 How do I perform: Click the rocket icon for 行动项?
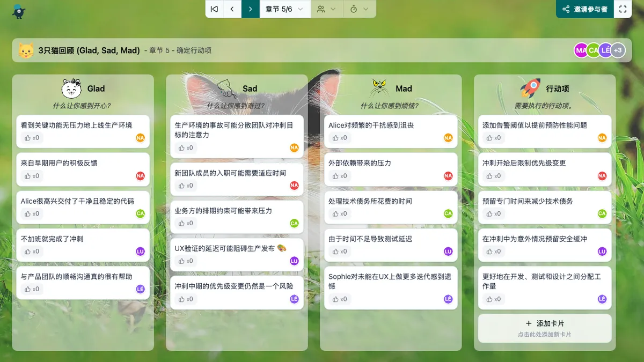coord(530,88)
